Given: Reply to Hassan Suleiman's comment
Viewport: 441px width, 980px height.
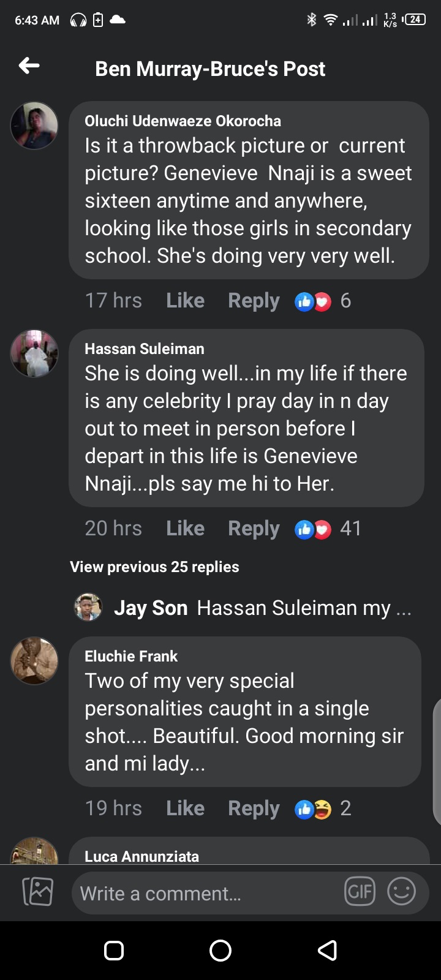Looking at the screenshot, I should click(x=254, y=529).
